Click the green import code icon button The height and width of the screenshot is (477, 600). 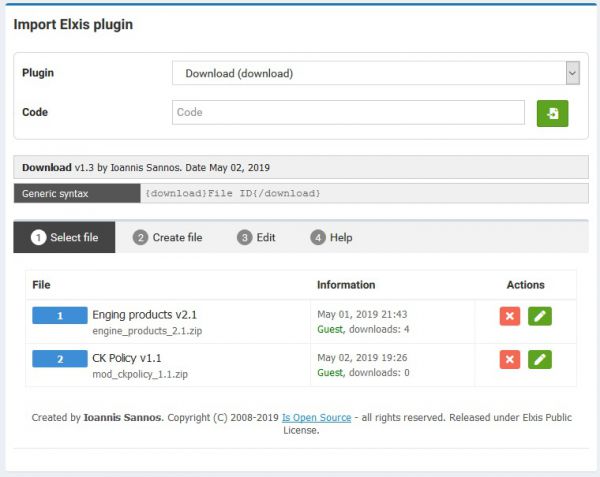pyautogui.click(x=552, y=113)
